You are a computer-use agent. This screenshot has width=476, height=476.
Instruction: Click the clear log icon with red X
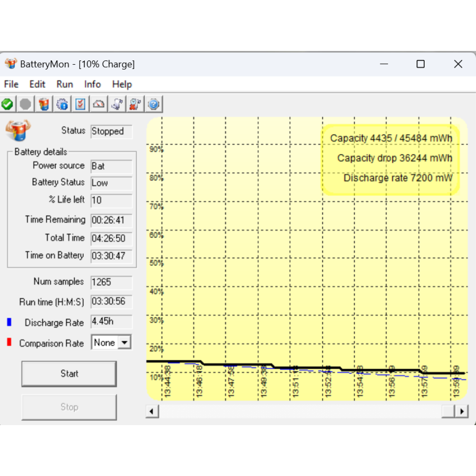[135, 104]
